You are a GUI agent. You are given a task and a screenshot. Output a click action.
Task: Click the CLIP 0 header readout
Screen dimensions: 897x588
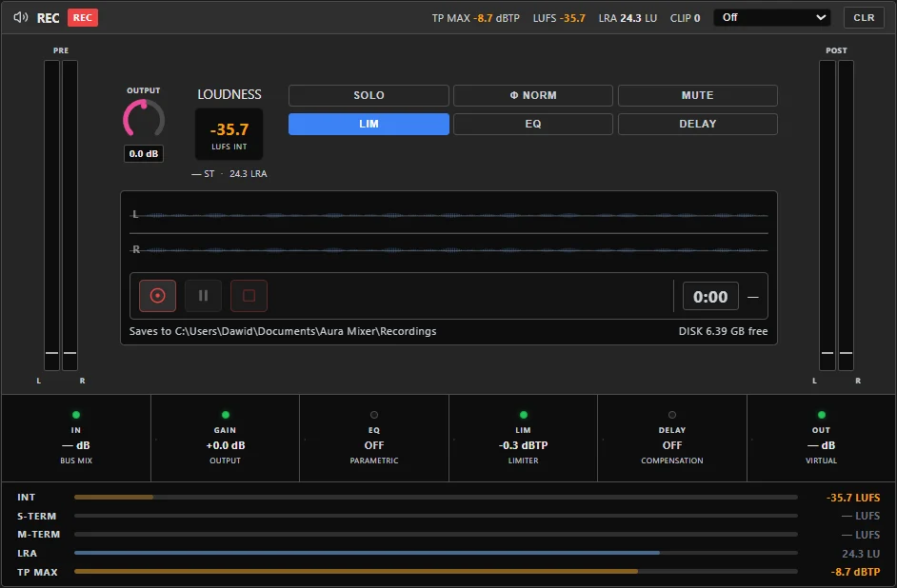(685, 18)
